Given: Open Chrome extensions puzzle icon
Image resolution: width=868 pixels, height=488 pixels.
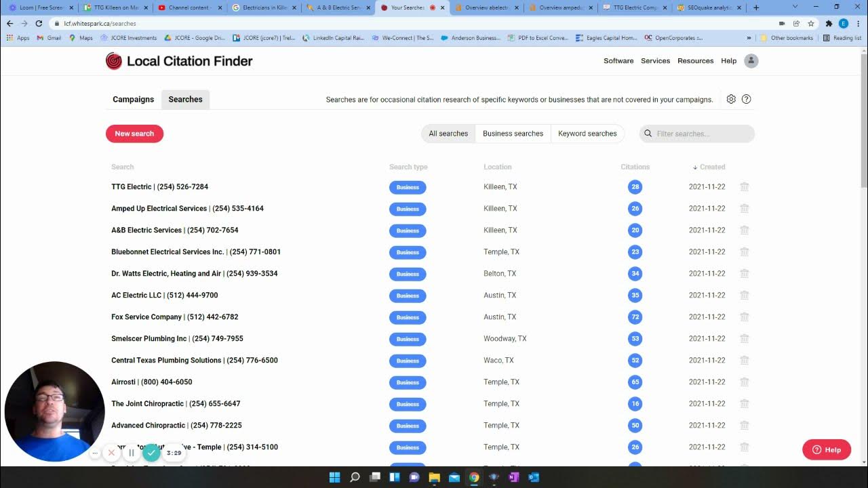Looking at the screenshot, I should click(829, 23).
